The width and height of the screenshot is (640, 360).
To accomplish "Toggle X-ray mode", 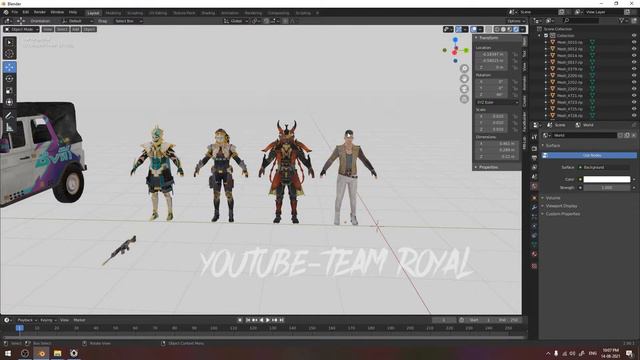I will click(x=489, y=29).
